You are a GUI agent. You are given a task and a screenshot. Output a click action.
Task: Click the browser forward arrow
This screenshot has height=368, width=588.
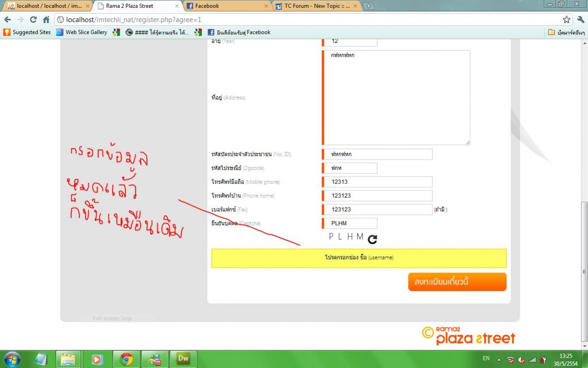[20, 20]
